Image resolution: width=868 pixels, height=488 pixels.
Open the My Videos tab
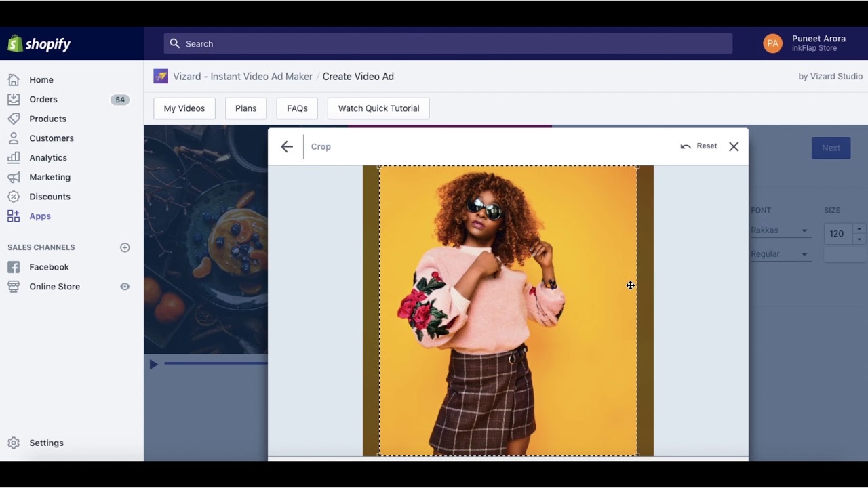click(x=184, y=108)
